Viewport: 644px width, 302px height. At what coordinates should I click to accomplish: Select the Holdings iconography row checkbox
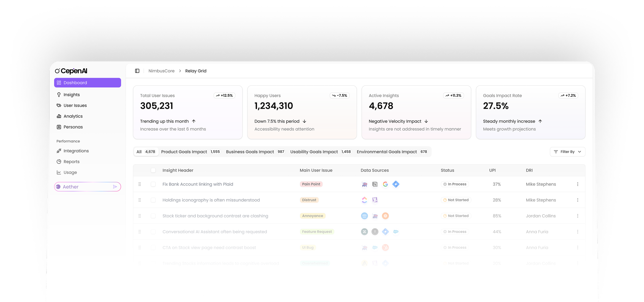pyautogui.click(x=153, y=200)
